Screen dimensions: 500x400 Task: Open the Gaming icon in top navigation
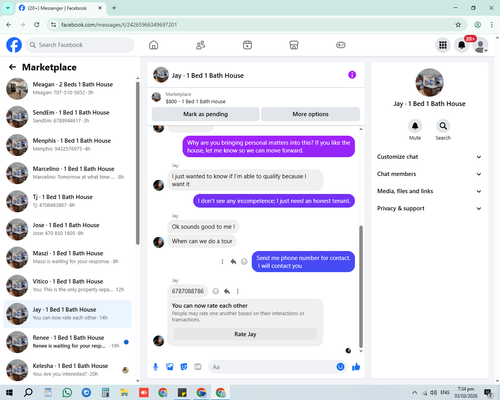(341, 45)
